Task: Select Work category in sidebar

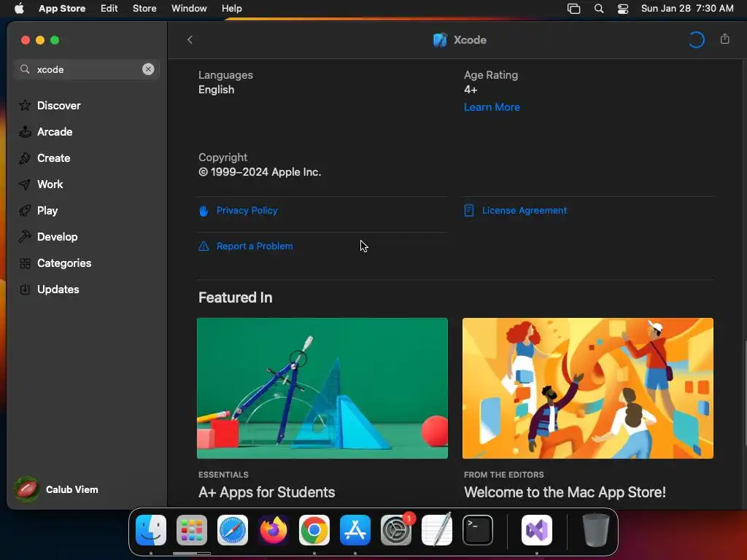Action: [50, 184]
